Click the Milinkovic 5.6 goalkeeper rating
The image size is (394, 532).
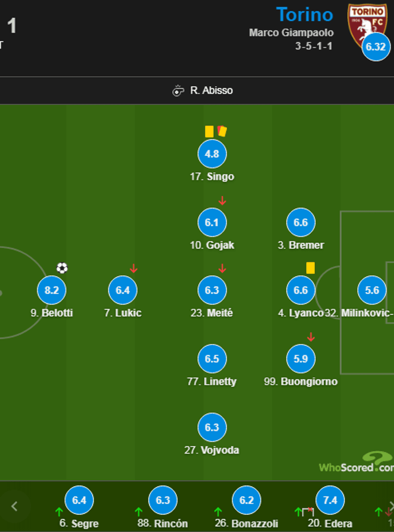click(372, 290)
